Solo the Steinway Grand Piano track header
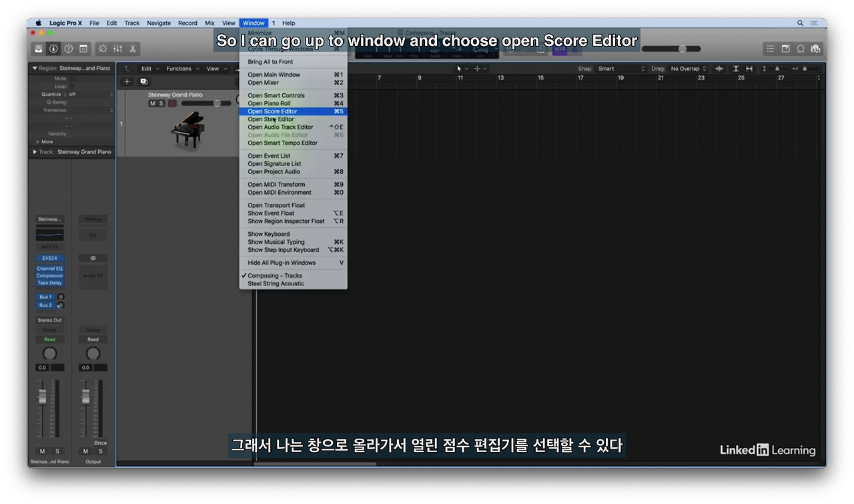 161,103
